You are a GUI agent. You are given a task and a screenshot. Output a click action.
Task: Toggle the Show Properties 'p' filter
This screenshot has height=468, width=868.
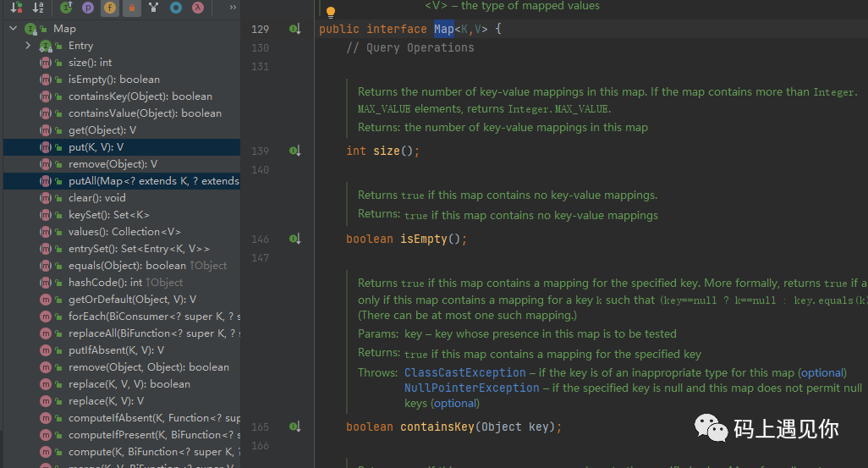tap(89, 8)
